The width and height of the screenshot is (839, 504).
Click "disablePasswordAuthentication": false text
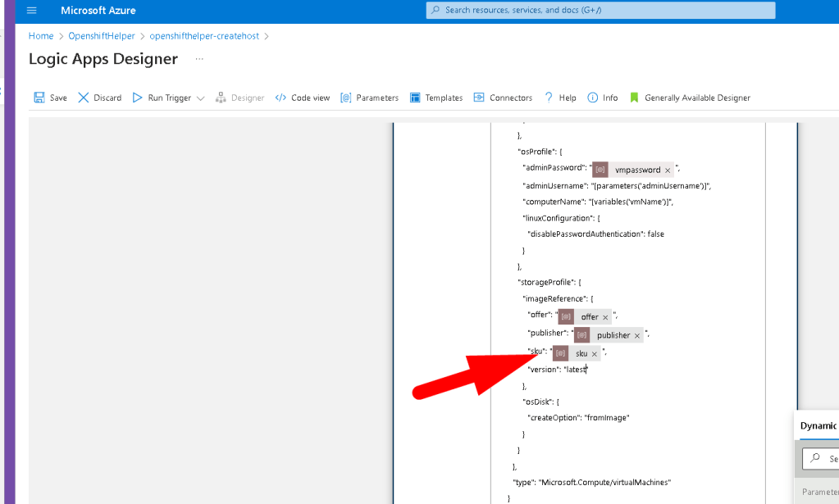pyautogui.click(x=595, y=234)
